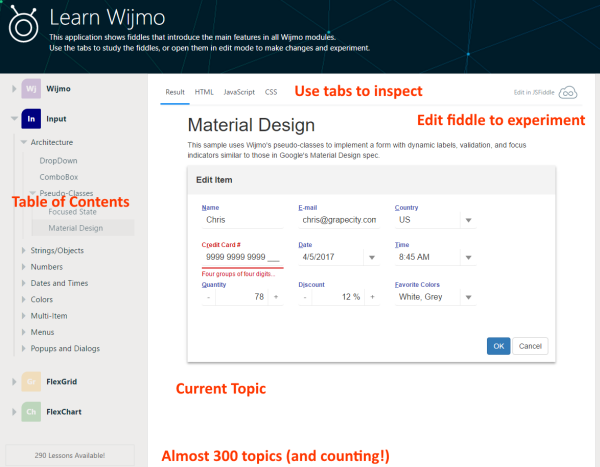
Task: Select the DropDown tree item
Action: click(x=58, y=161)
